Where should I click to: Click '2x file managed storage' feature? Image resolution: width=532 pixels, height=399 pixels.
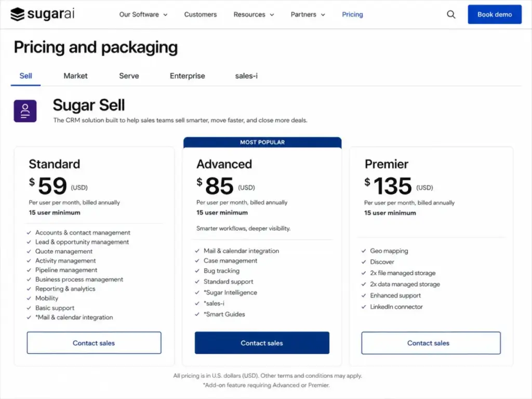click(x=403, y=273)
